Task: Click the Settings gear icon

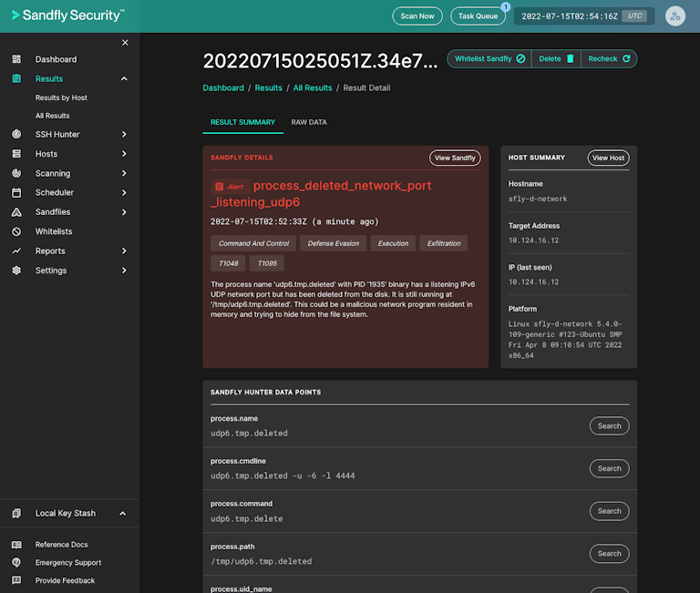Action: point(16,270)
